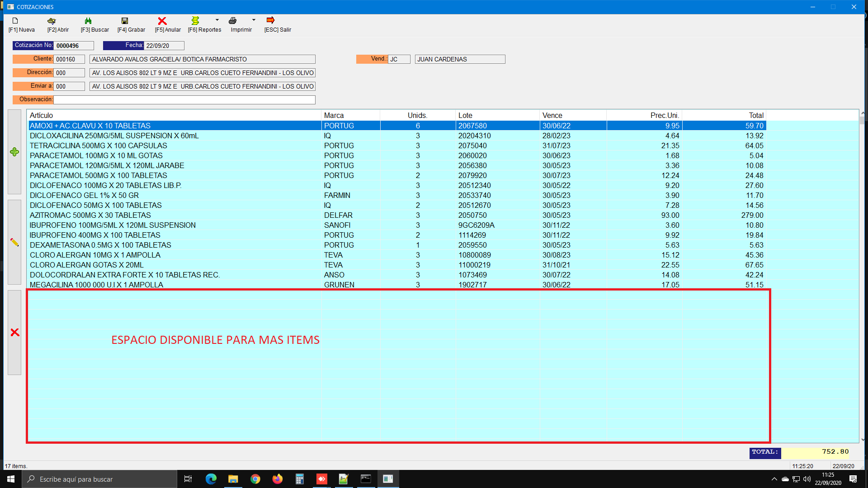Select row AZITROMAC 500MG X 30 TABLETAS

click(x=397, y=215)
